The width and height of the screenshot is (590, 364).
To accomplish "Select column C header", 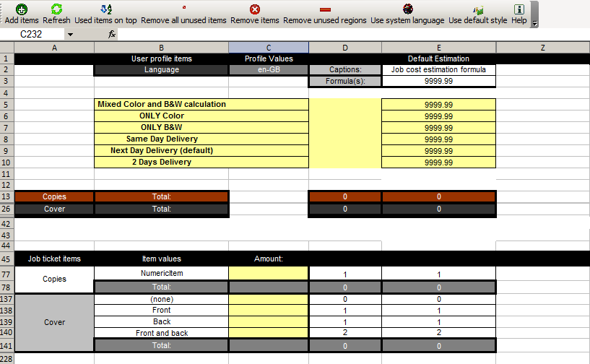I will click(x=269, y=47).
